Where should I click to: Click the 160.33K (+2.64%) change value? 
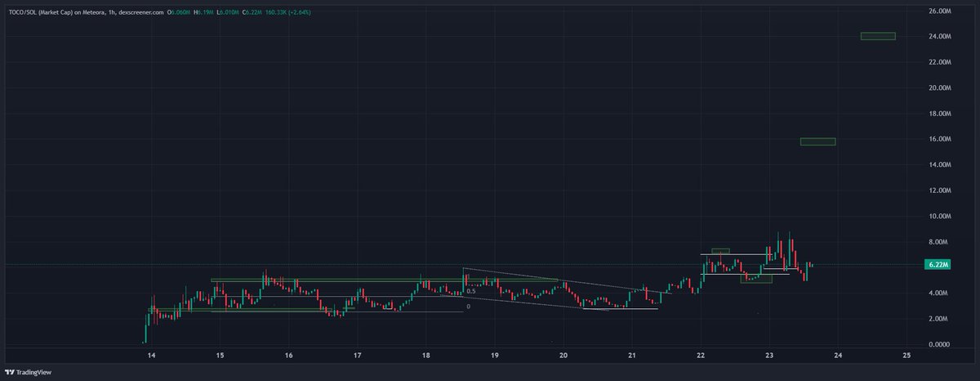[287, 12]
